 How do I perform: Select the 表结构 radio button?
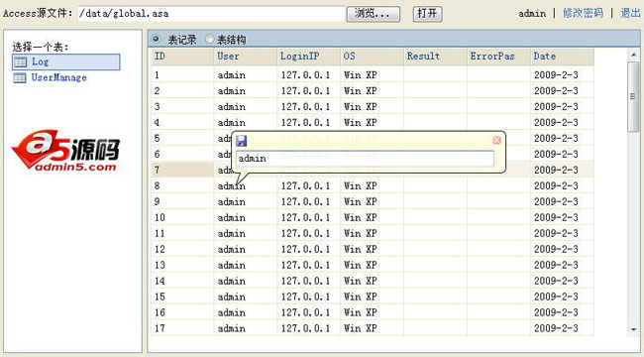click(x=210, y=39)
